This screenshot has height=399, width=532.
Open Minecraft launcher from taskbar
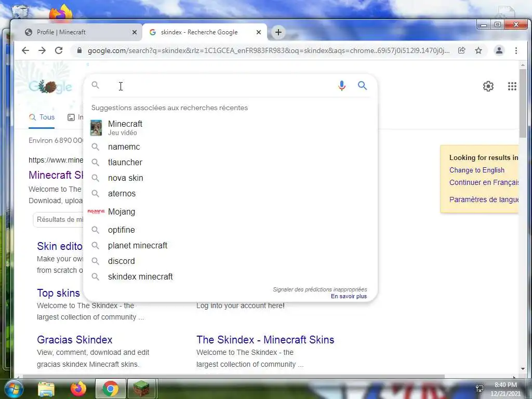[141, 389]
